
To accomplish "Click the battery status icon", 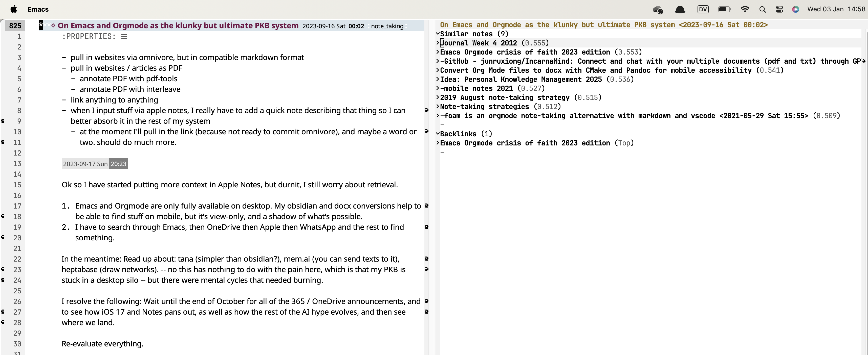I will click(724, 9).
